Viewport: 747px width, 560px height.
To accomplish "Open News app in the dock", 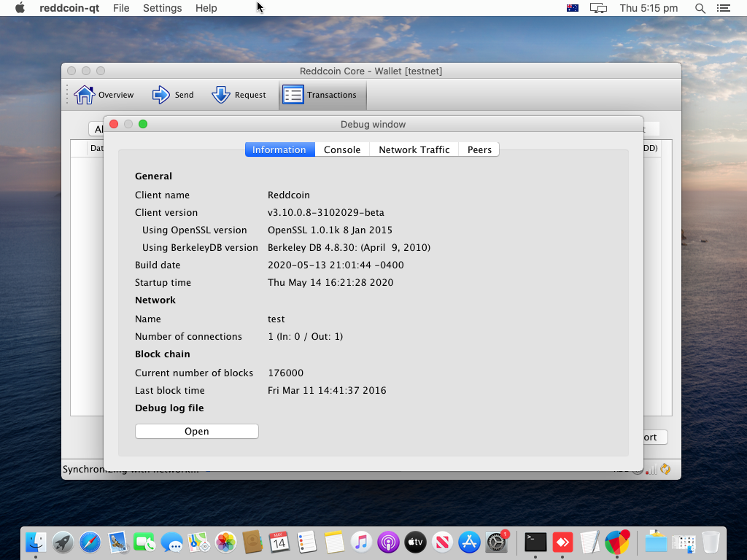I will pos(443,542).
